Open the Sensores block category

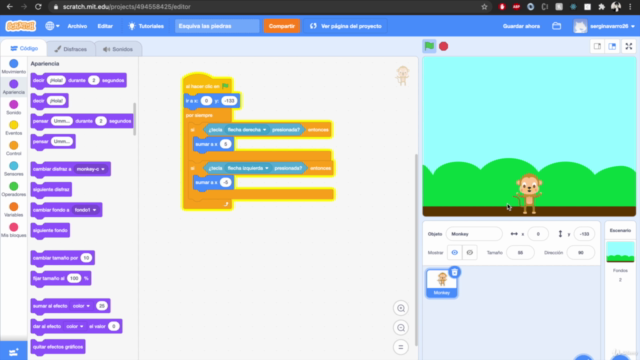pos(13,169)
